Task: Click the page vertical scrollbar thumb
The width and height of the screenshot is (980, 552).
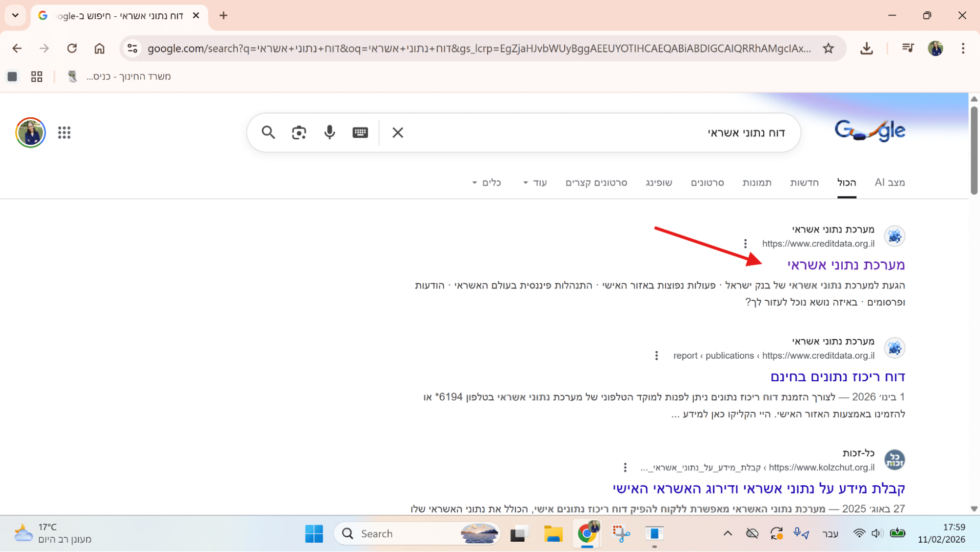Action: coord(974,150)
